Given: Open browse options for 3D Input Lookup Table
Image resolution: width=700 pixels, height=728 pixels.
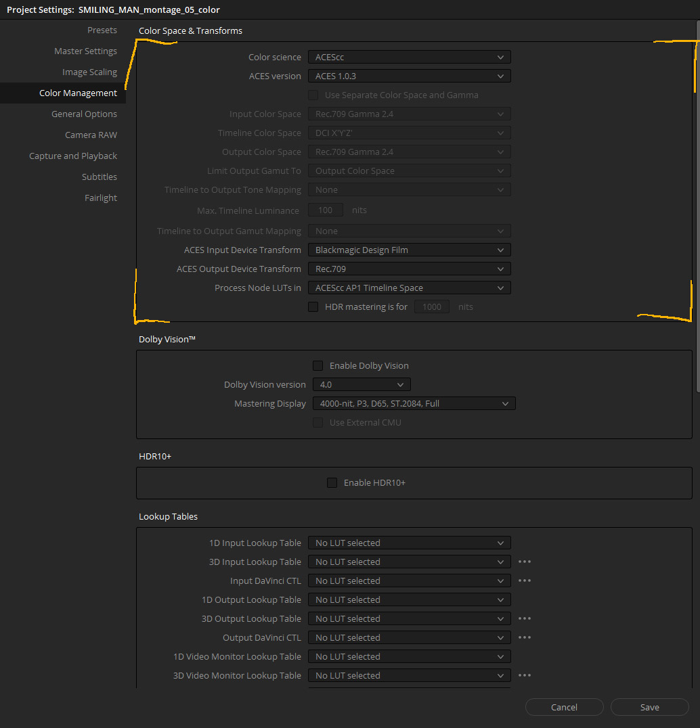Looking at the screenshot, I should point(525,562).
